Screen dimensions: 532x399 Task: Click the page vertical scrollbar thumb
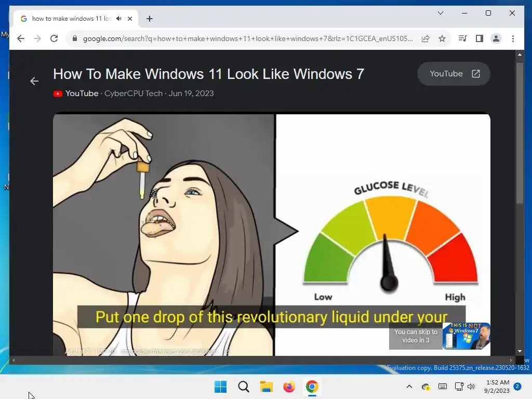[x=520, y=134]
